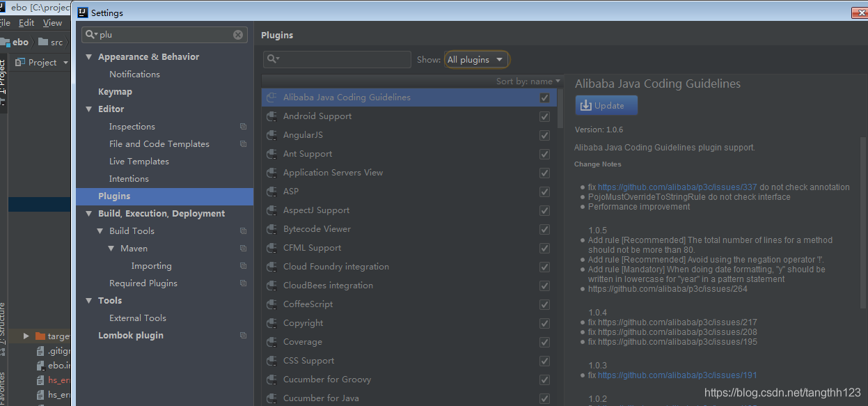Viewport: 868px width, 406px height.
Task: Collapse the Maven settings node
Action: coord(111,249)
